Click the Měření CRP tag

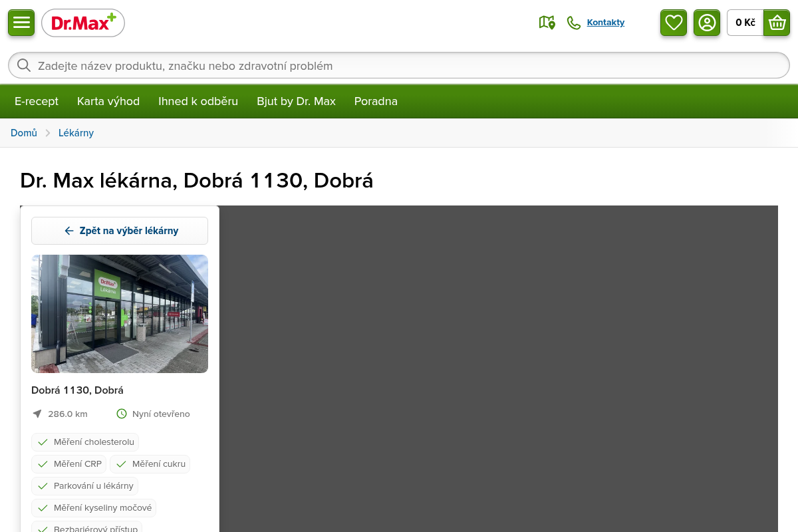coord(68,464)
